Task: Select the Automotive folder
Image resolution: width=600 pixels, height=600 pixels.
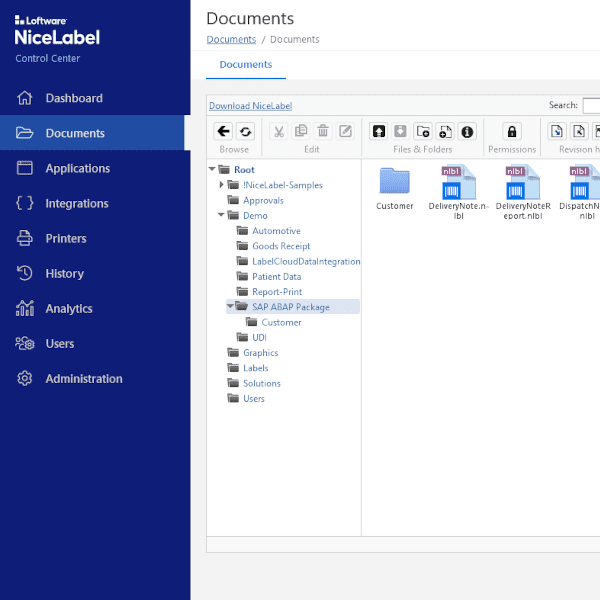Action: [x=276, y=231]
